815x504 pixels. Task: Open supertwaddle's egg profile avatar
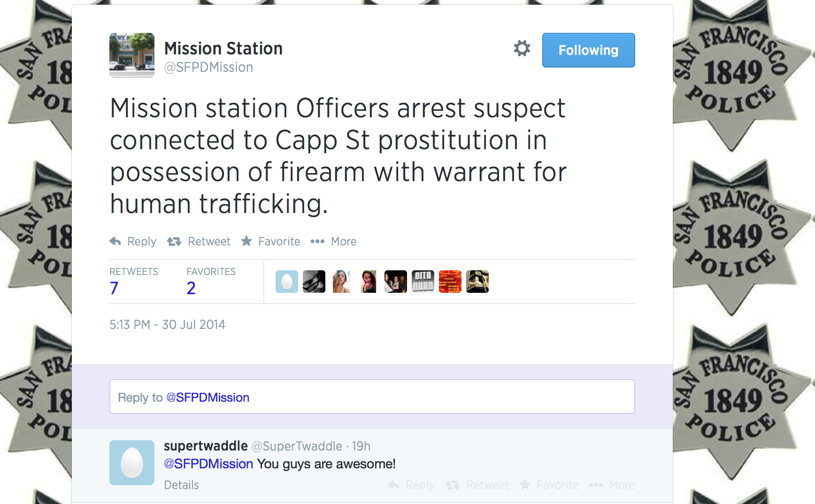coord(132,462)
